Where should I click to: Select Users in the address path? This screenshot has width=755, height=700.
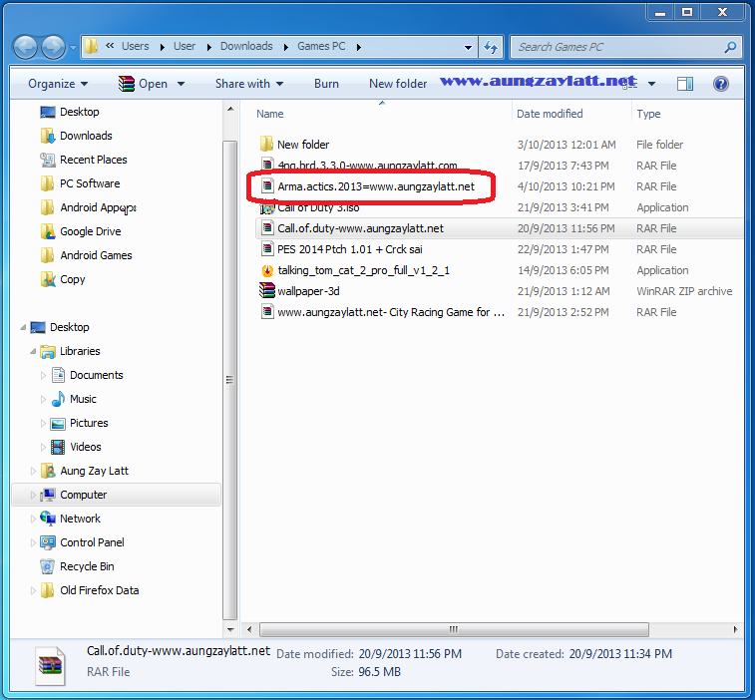136,46
